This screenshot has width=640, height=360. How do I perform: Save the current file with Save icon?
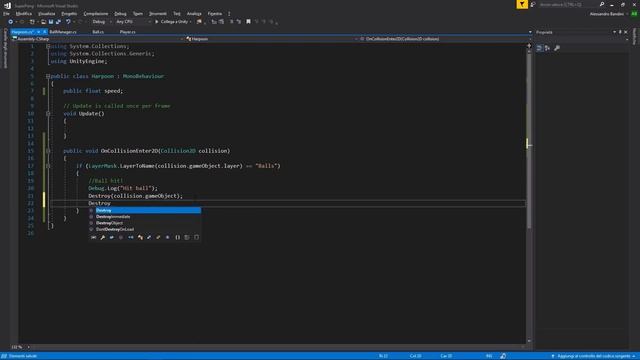pyautogui.click(x=51, y=22)
